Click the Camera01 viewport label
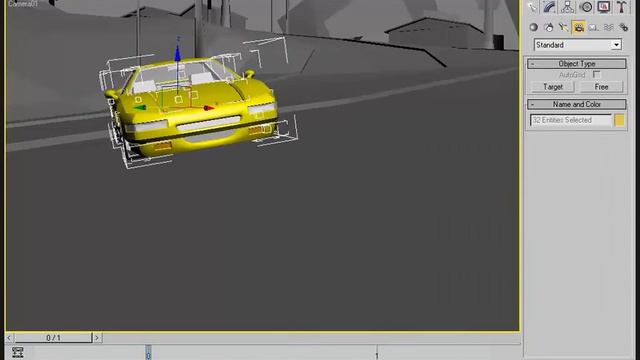Screen dimensions: 640x360 click(x=22, y=4)
